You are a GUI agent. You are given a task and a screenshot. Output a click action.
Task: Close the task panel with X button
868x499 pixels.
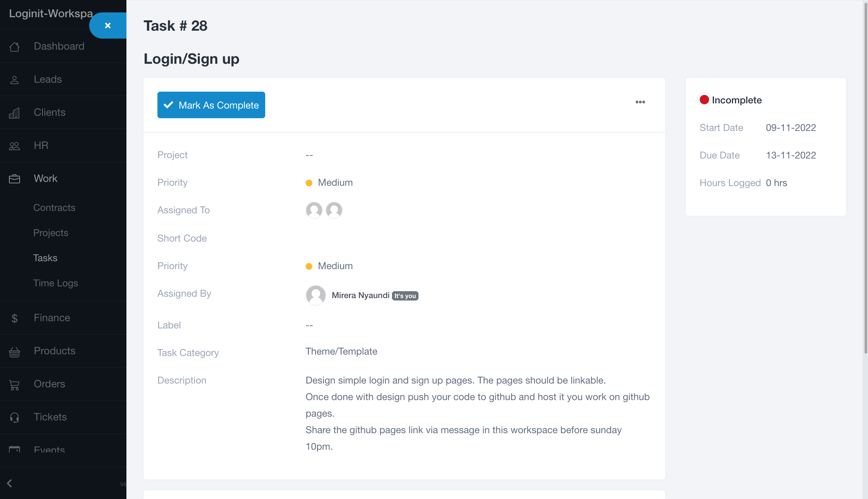pyautogui.click(x=108, y=26)
